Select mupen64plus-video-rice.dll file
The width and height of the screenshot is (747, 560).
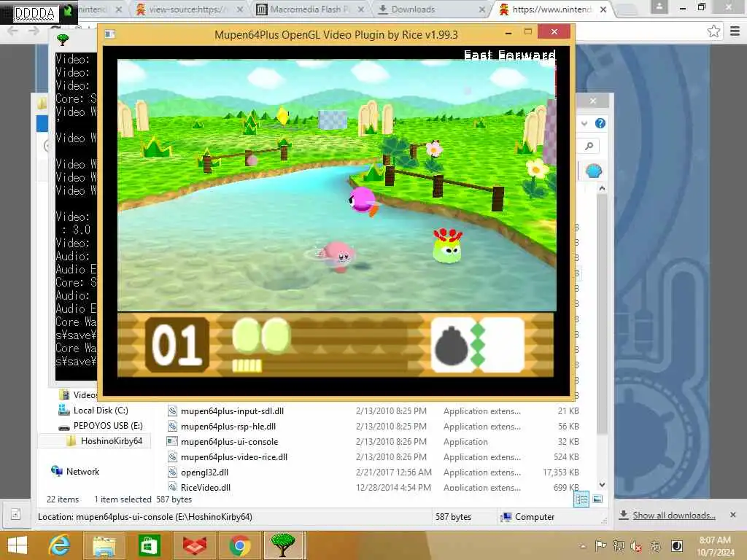[234, 456]
